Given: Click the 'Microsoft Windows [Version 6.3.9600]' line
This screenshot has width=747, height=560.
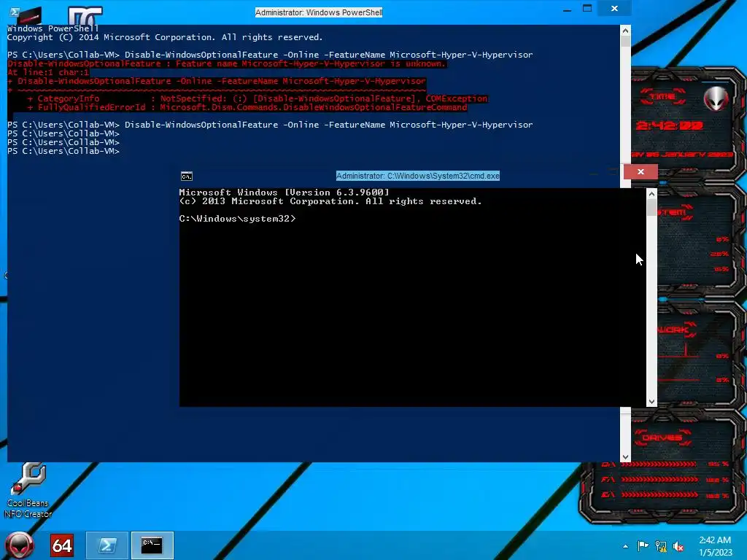Looking at the screenshot, I should 284,192.
